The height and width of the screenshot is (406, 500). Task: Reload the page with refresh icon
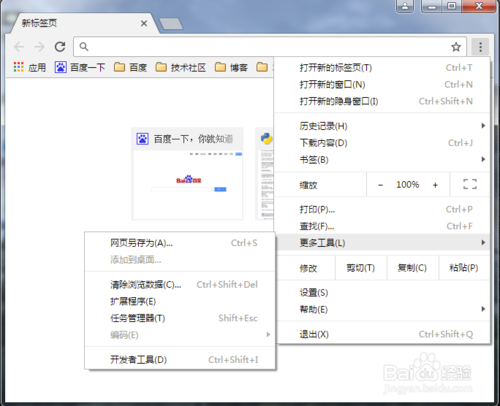[60, 47]
